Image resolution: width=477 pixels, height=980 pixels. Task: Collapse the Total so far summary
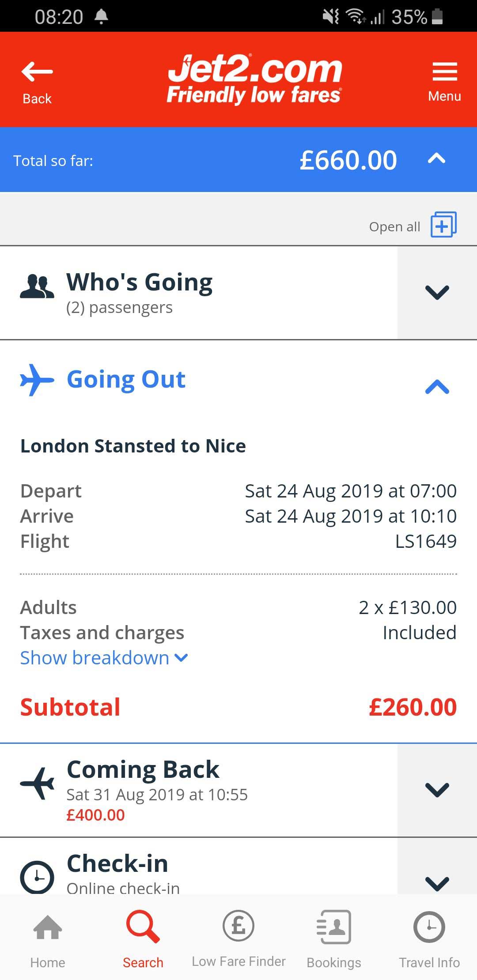(x=436, y=159)
